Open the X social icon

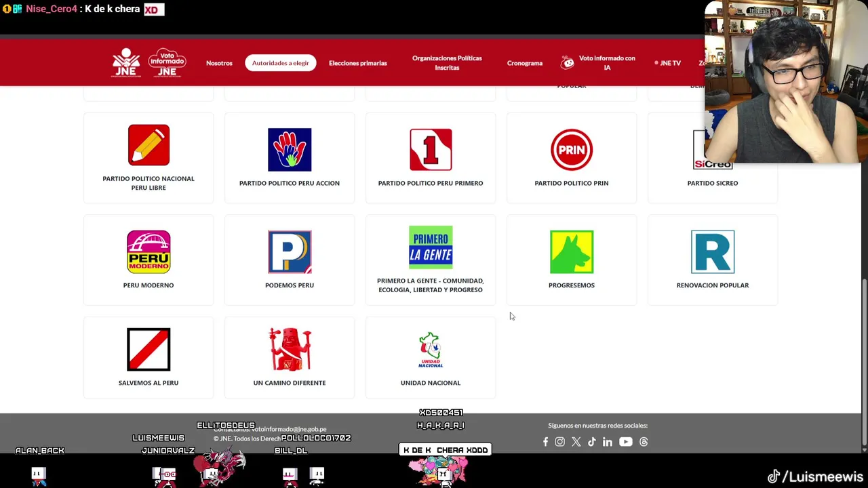(x=576, y=442)
